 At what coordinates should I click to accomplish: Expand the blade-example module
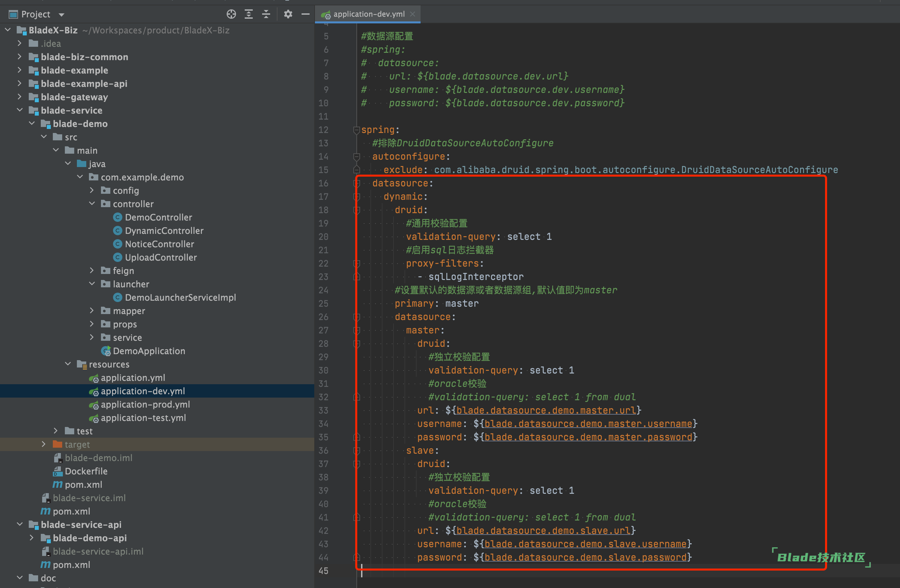click(x=20, y=70)
